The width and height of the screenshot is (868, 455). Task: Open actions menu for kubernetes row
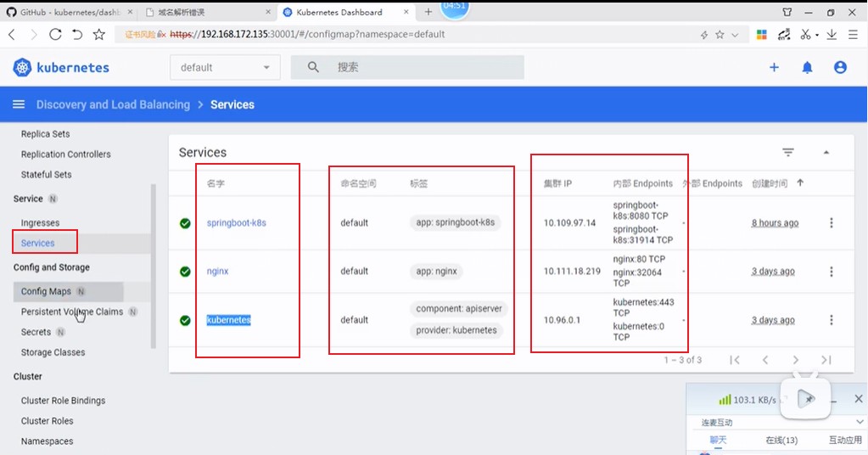[x=831, y=320]
